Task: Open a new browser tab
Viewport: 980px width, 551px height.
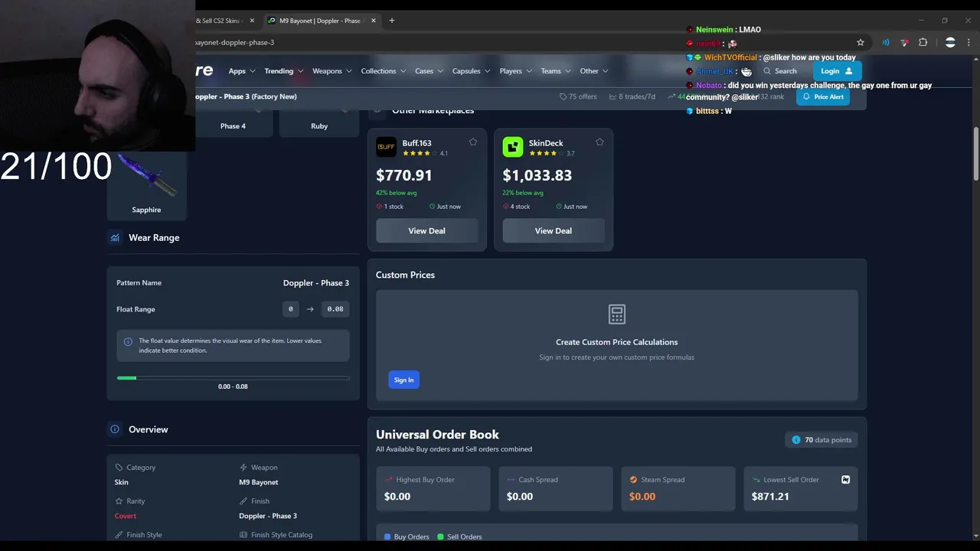Action: [x=391, y=21]
